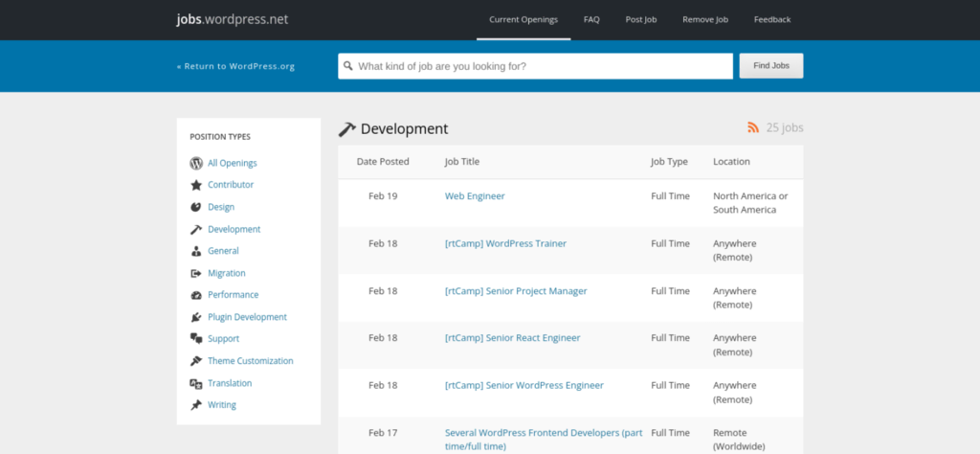Image resolution: width=980 pixels, height=454 pixels.
Task: Open Theme Customization position type
Action: [250, 361]
